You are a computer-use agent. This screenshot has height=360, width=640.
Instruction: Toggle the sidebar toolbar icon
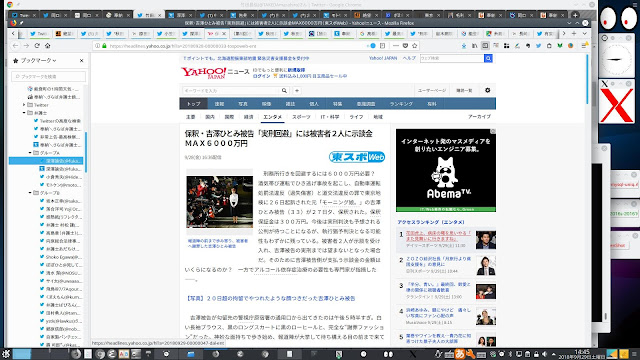point(485,46)
